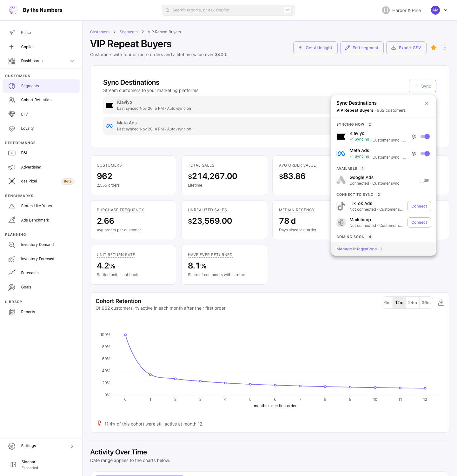
Task: Open das Pixel icon in sidebar
Action: point(12,181)
